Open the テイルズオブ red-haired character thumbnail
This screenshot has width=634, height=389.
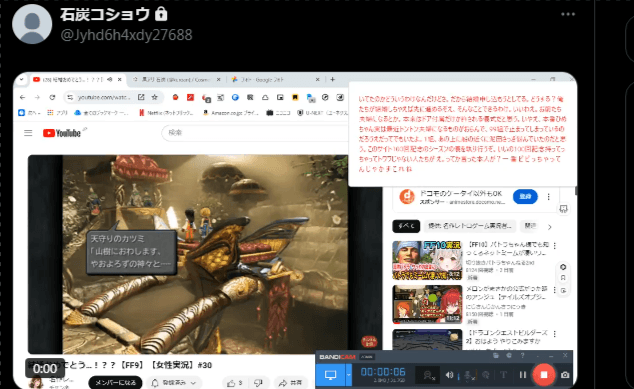click(x=427, y=304)
